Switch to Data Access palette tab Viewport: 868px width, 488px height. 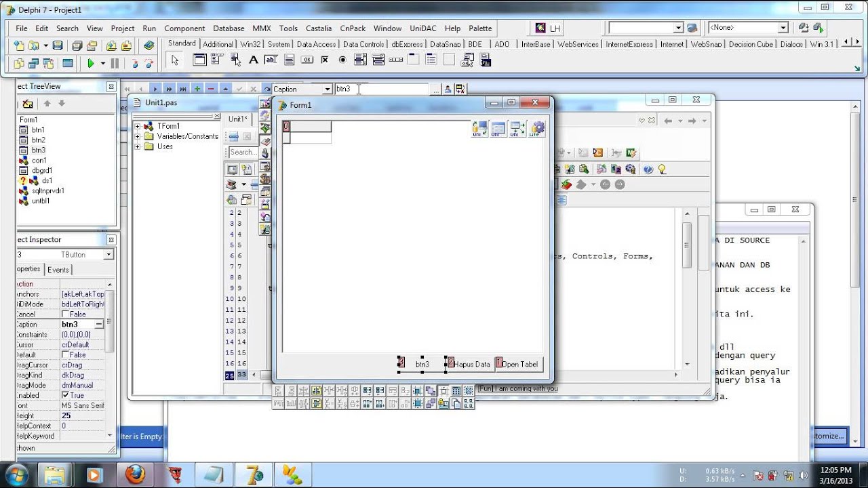pyautogui.click(x=316, y=44)
